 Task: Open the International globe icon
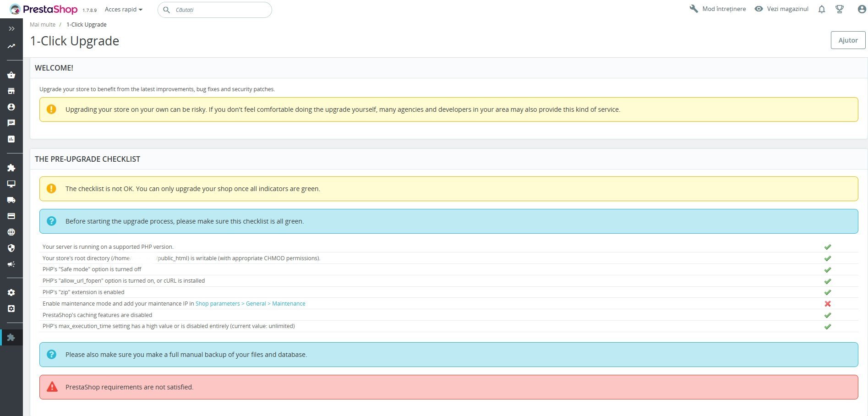click(11, 232)
